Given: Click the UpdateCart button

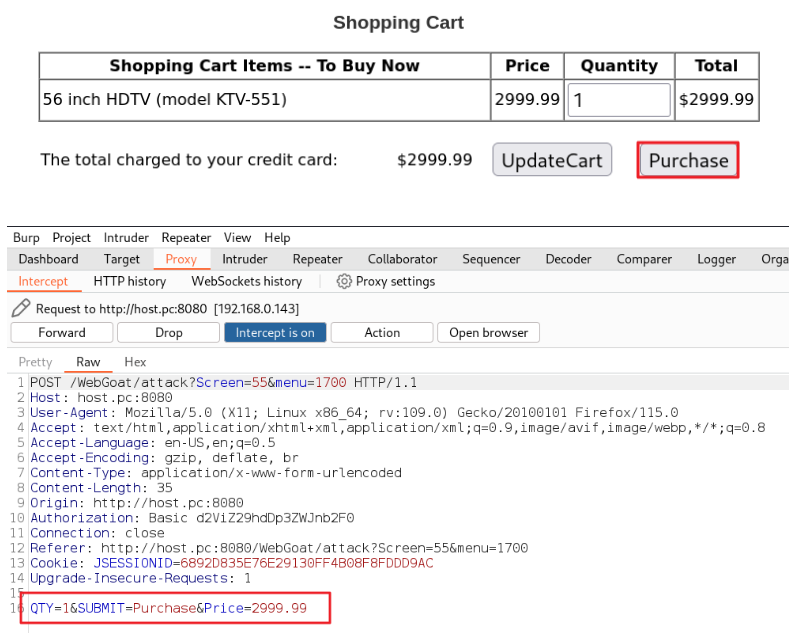Looking at the screenshot, I should tap(552, 160).
